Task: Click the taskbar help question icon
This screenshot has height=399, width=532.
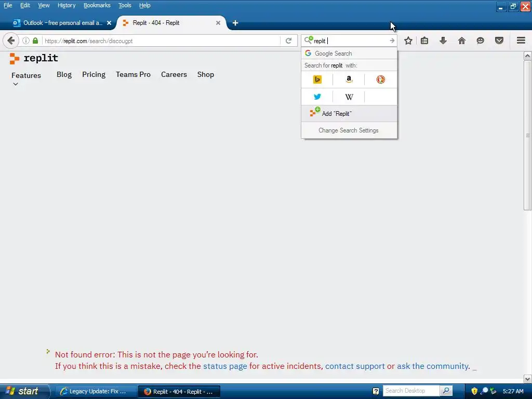Action: pos(376,391)
